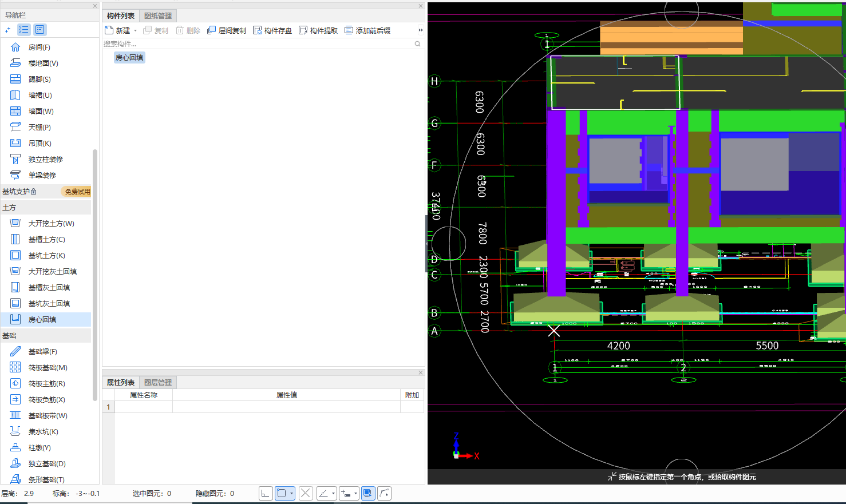Select 基槽灰土回填 item

(x=49, y=288)
